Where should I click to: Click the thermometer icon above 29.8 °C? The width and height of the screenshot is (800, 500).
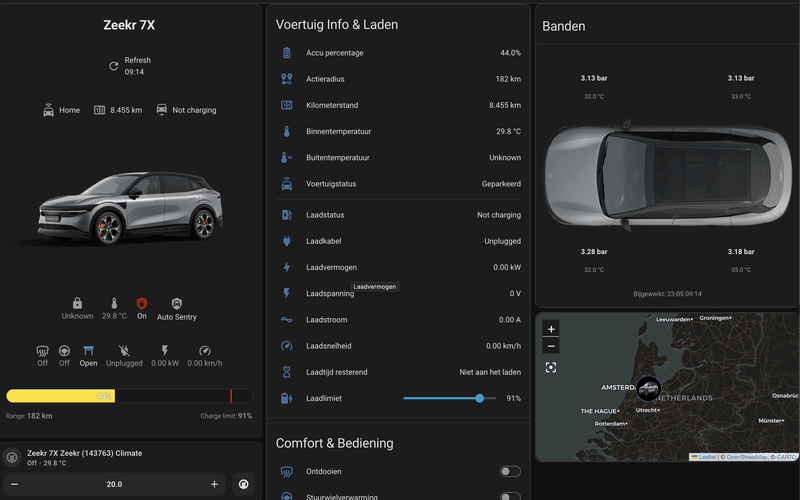pyautogui.click(x=114, y=303)
